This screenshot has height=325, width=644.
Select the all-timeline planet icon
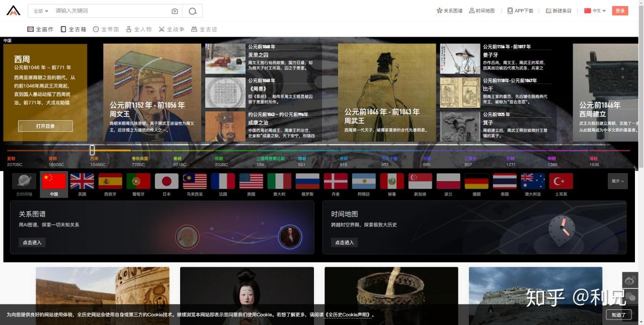[x=24, y=181]
